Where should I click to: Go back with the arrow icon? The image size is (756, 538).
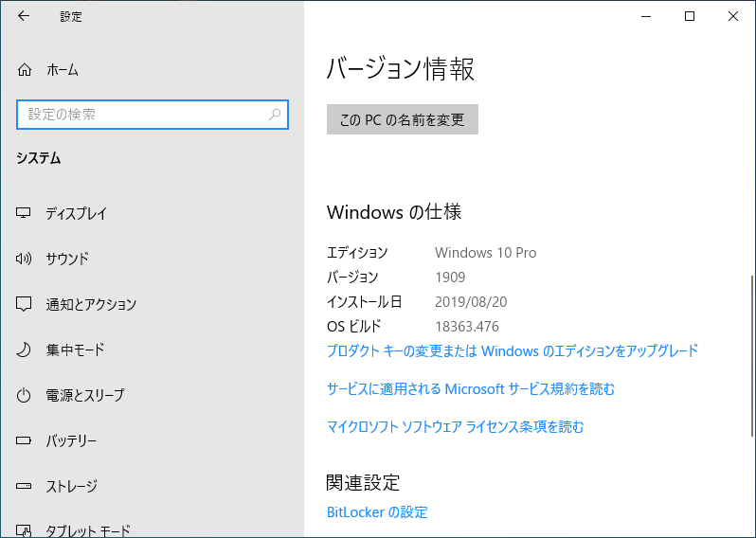click(23, 16)
